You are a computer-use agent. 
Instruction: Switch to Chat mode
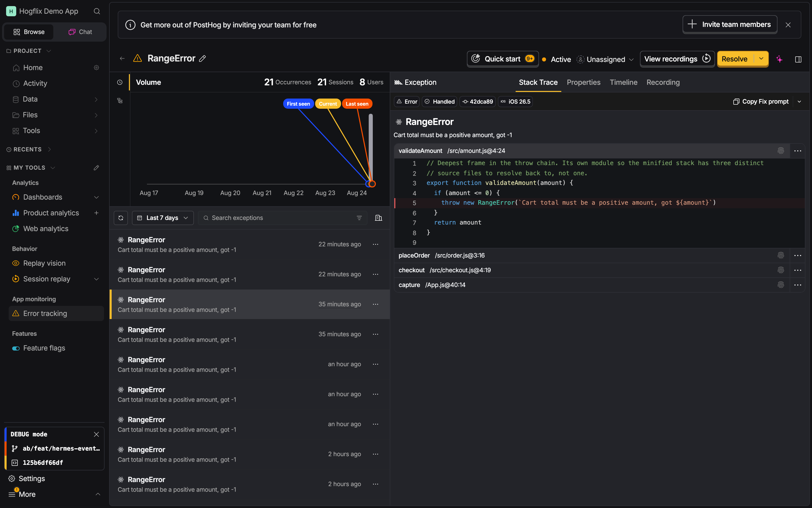point(80,32)
